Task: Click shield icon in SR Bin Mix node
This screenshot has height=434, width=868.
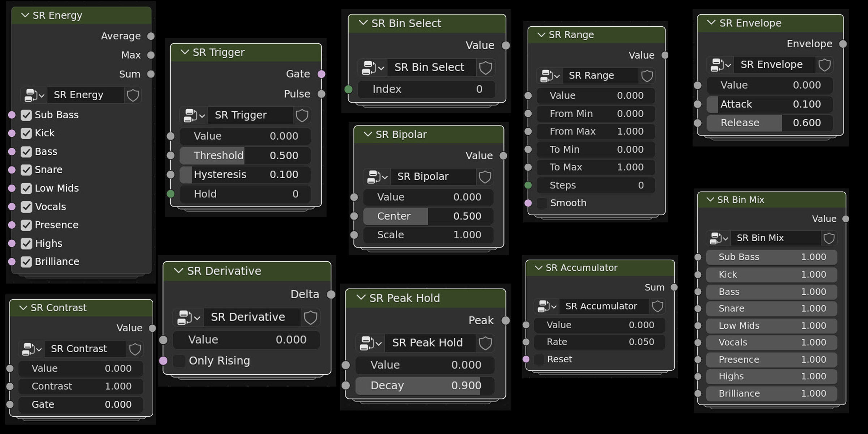Action: click(829, 238)
